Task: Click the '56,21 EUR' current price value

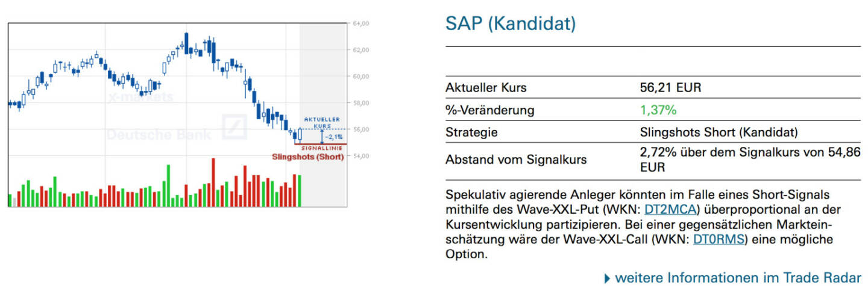Action: pyautogui.click(x=670, y=88)
